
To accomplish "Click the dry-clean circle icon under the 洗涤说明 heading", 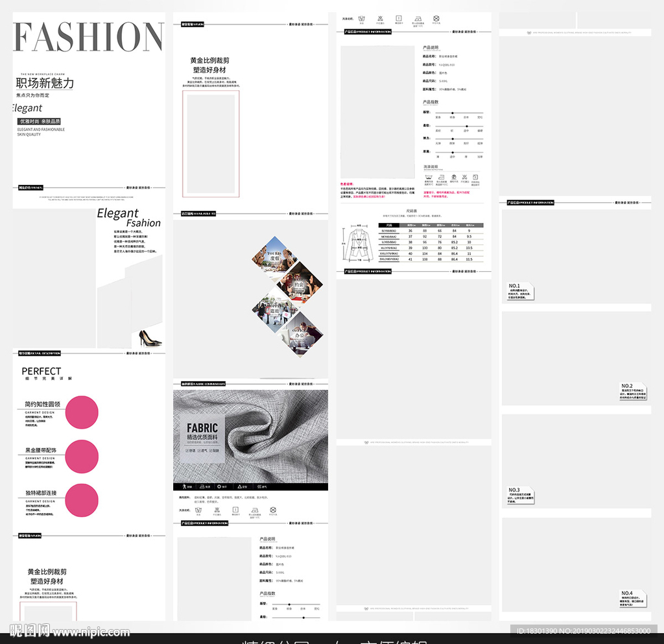I will click(453, 177).
